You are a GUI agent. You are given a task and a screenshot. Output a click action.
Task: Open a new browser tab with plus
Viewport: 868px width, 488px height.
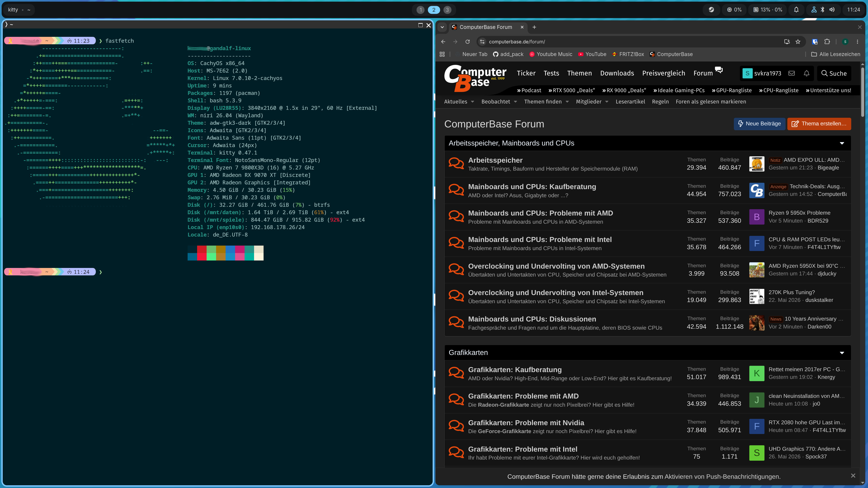point(534,27)
